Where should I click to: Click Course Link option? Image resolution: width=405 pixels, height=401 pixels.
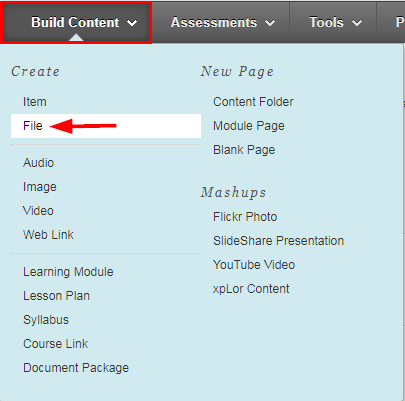55,344
